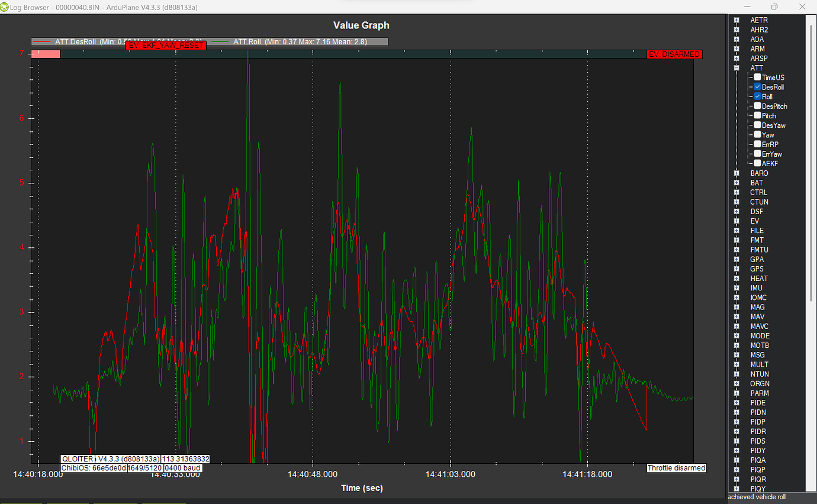Click the QLOITER mode message box

[76, 458]
